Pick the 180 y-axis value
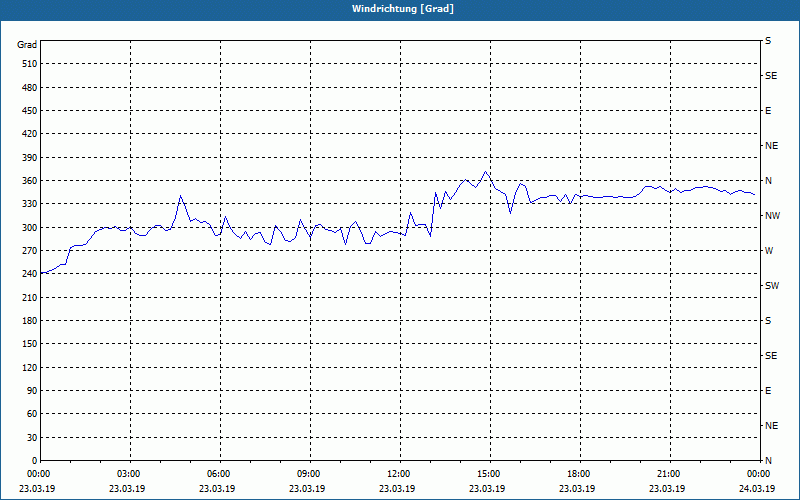 [x=30, y=321]
